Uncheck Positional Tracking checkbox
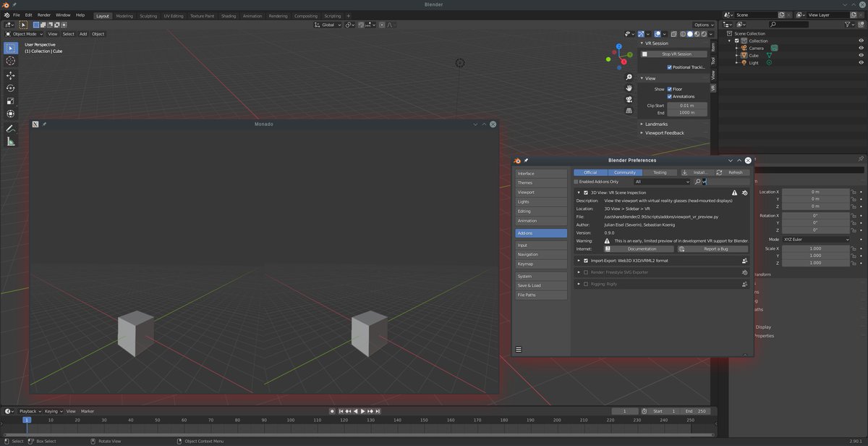This screenshot has width=868, height=446. tap(670, 67)
